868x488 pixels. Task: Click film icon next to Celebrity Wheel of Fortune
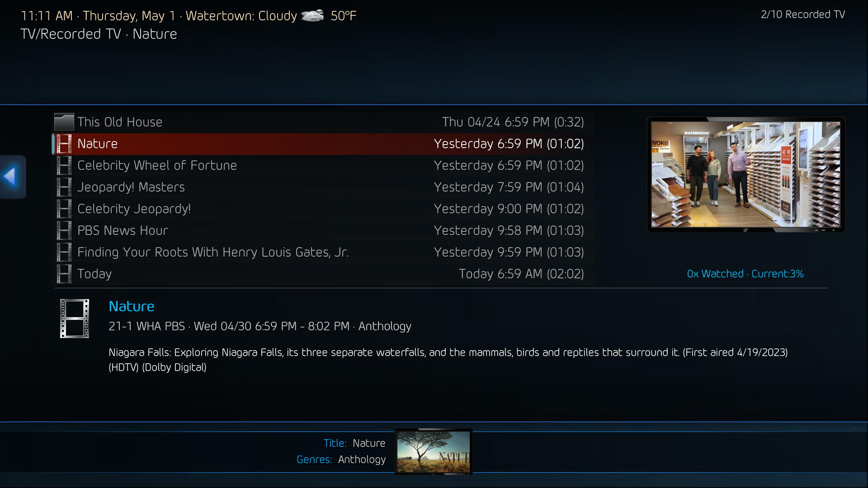[x=64, y=165]
